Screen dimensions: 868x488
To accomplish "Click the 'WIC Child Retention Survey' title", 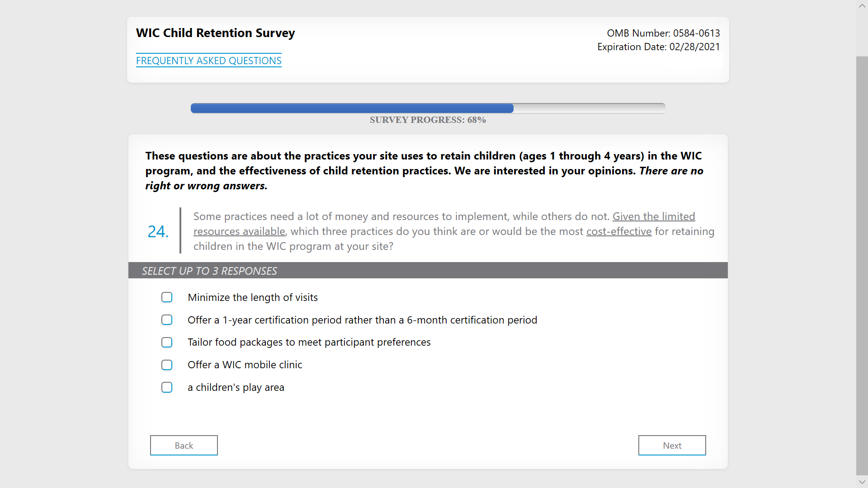I will click(215, 33).
